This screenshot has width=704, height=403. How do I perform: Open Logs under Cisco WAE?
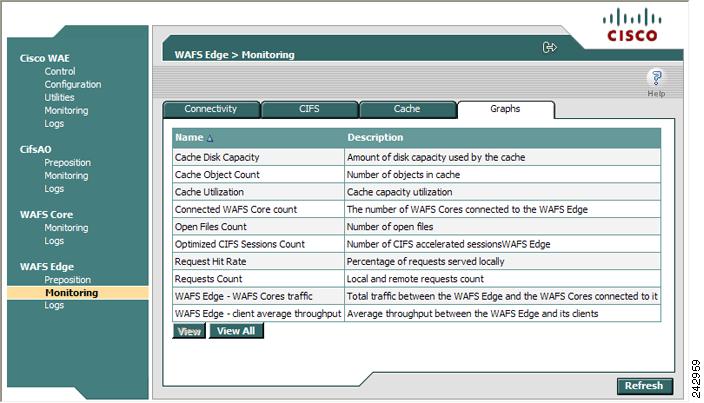[54, 123]
